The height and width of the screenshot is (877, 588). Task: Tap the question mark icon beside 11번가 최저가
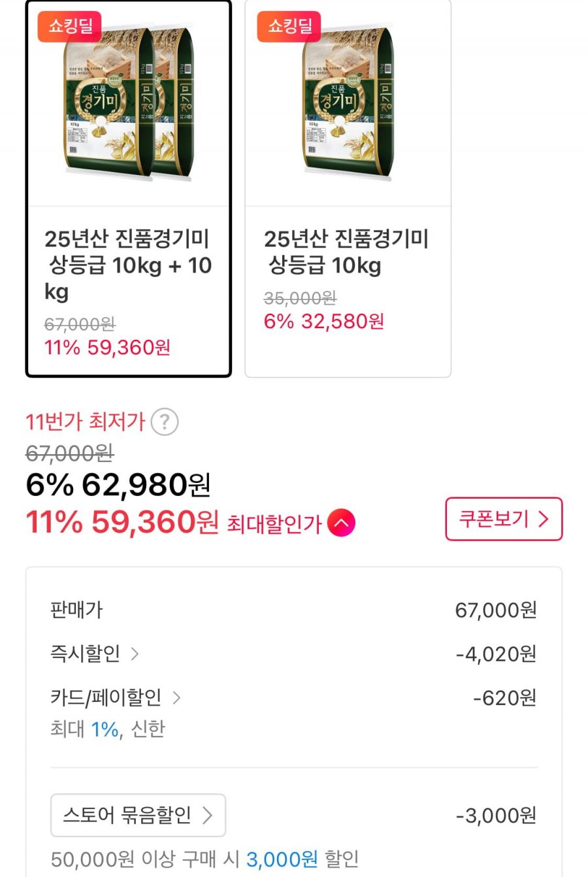165,422
